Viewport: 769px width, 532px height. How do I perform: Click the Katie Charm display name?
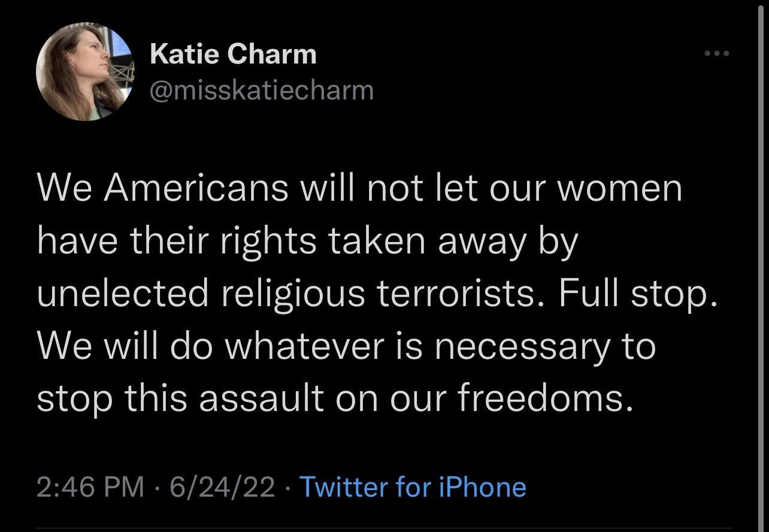point(233,53)
